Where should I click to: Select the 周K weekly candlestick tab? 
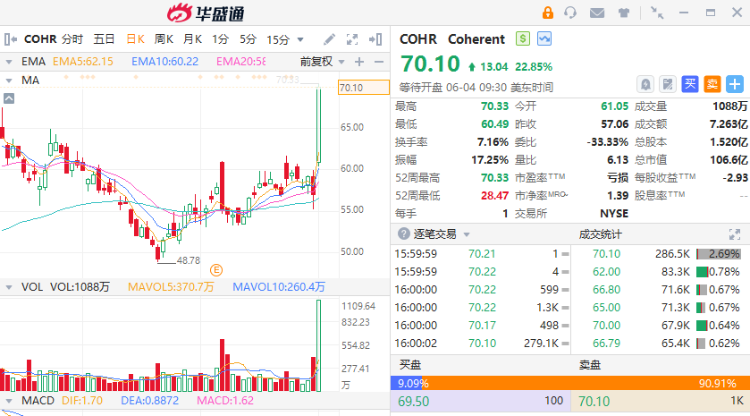tap(164, 39)
